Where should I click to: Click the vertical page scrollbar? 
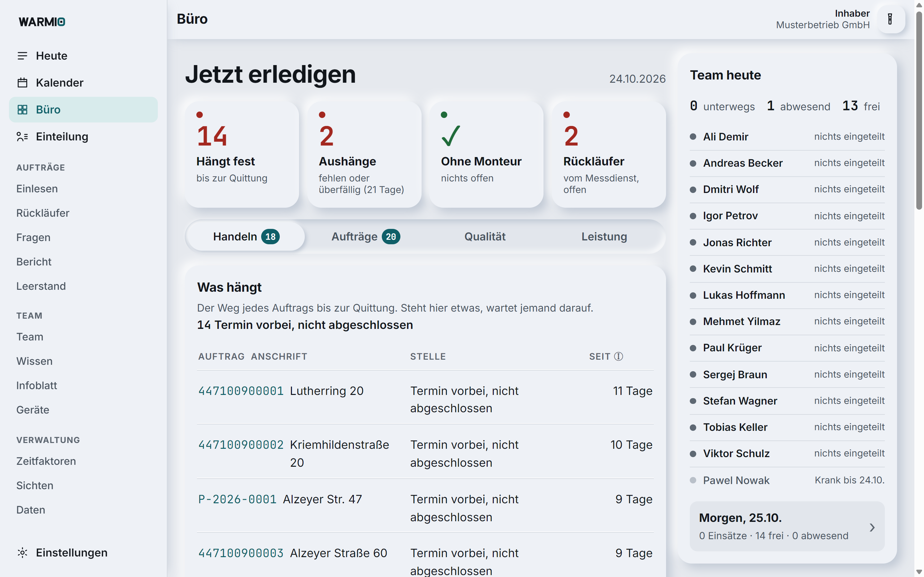coord(919,111)
